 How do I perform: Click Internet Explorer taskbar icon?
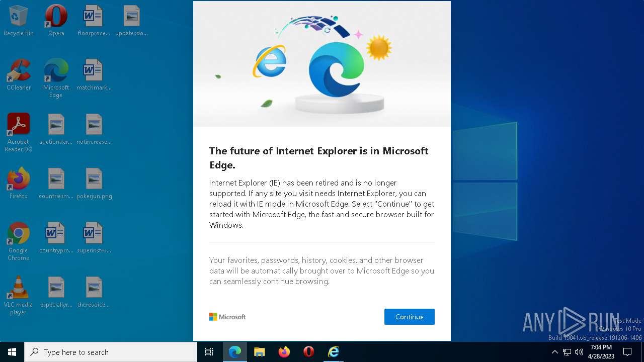[333, 352]
